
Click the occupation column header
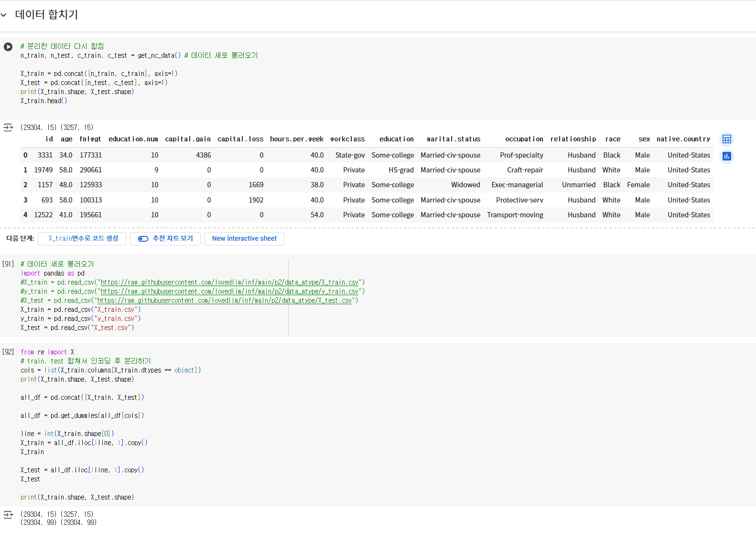coord(524,139)
